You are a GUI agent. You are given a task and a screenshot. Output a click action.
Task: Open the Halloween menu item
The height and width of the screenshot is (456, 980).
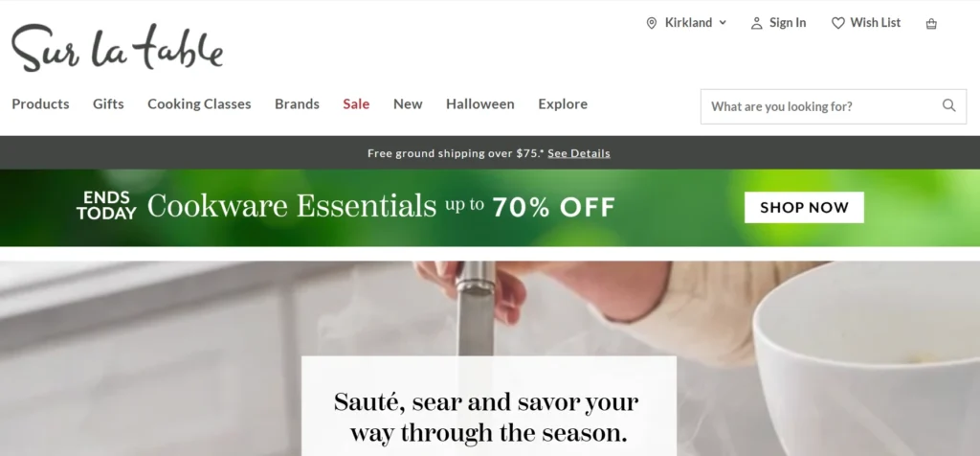[x=480, y=103]
